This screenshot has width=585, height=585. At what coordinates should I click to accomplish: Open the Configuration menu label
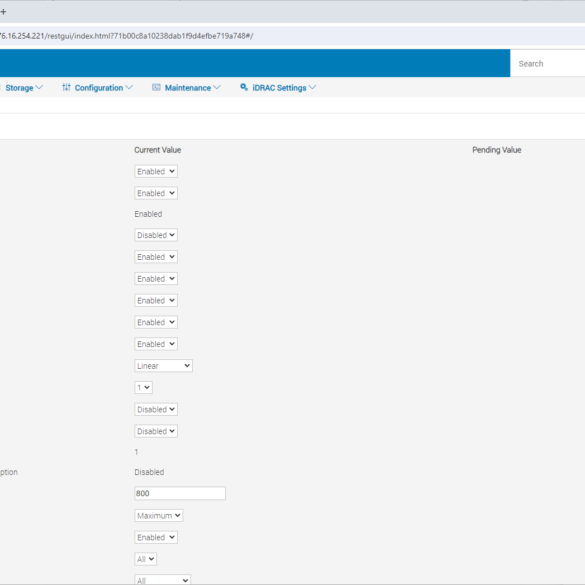pyautogui.click(x=99, y=88)
